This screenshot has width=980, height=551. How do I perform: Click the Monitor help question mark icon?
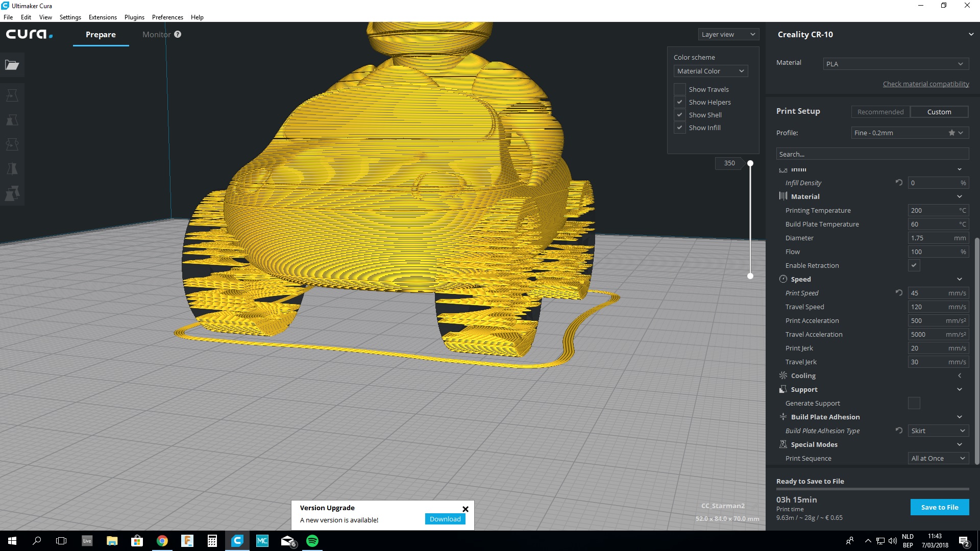(178, 35)
